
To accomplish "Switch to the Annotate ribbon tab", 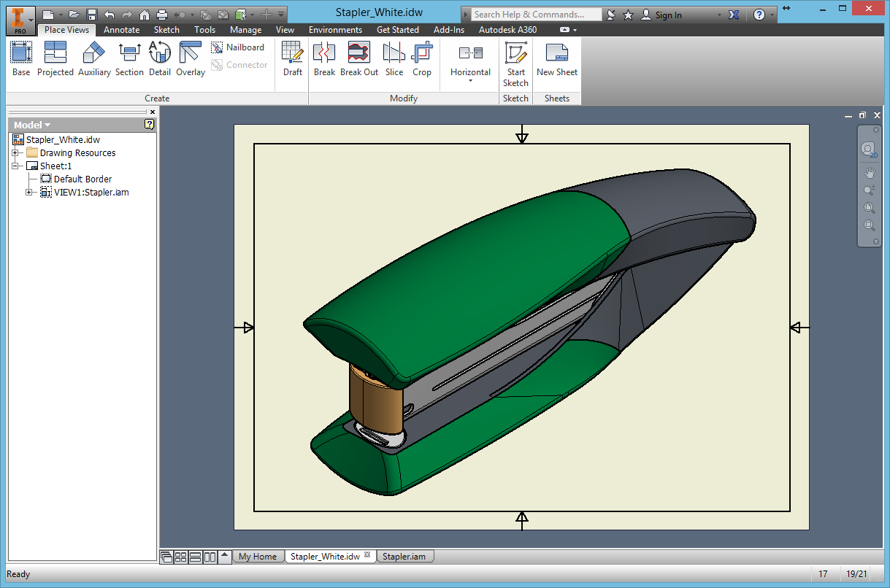I will [121, 30].
